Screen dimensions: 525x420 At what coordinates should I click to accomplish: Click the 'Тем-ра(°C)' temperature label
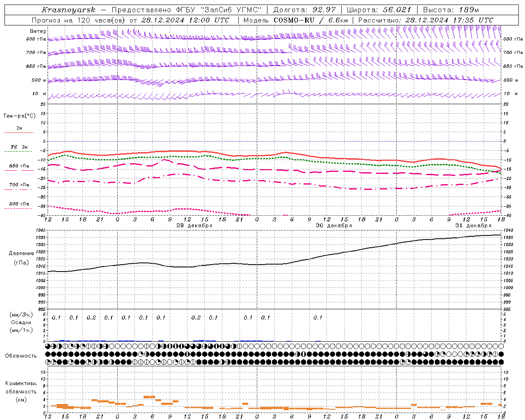[19, 116]
